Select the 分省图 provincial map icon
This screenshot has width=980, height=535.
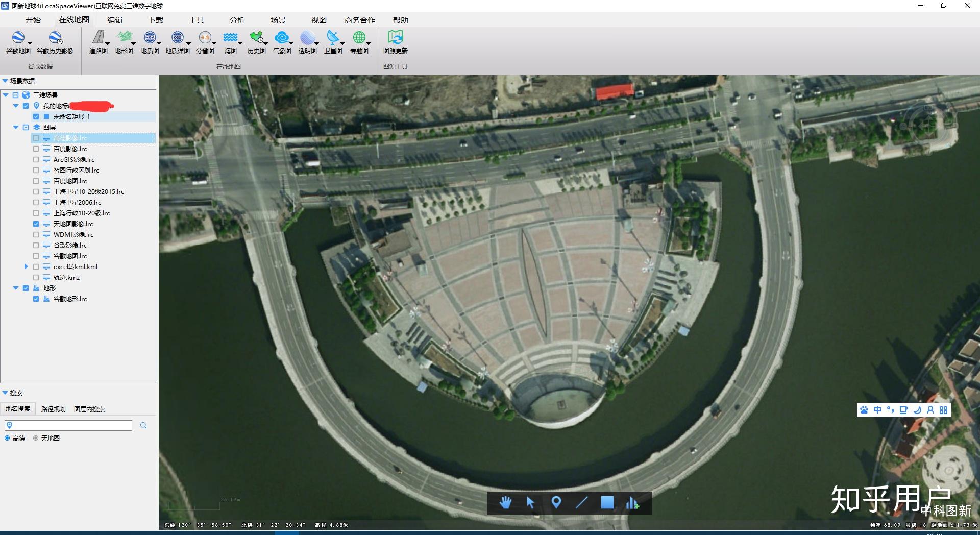tap(205, 37)
